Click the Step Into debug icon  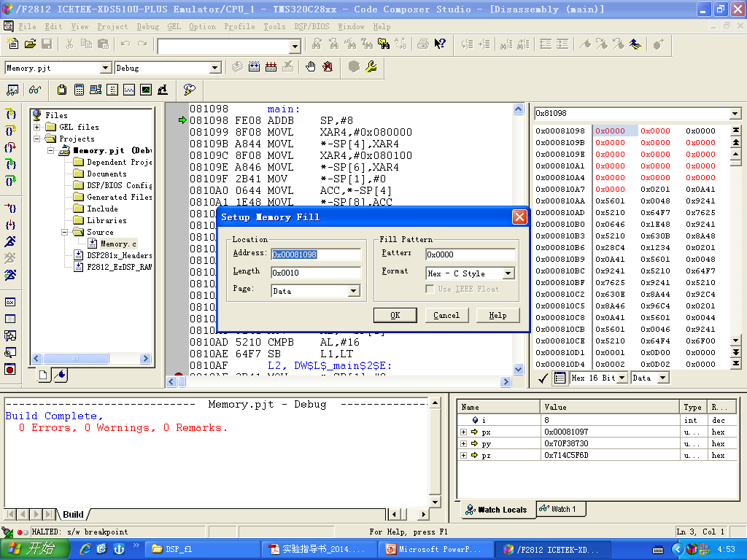(x=10, y=114)
